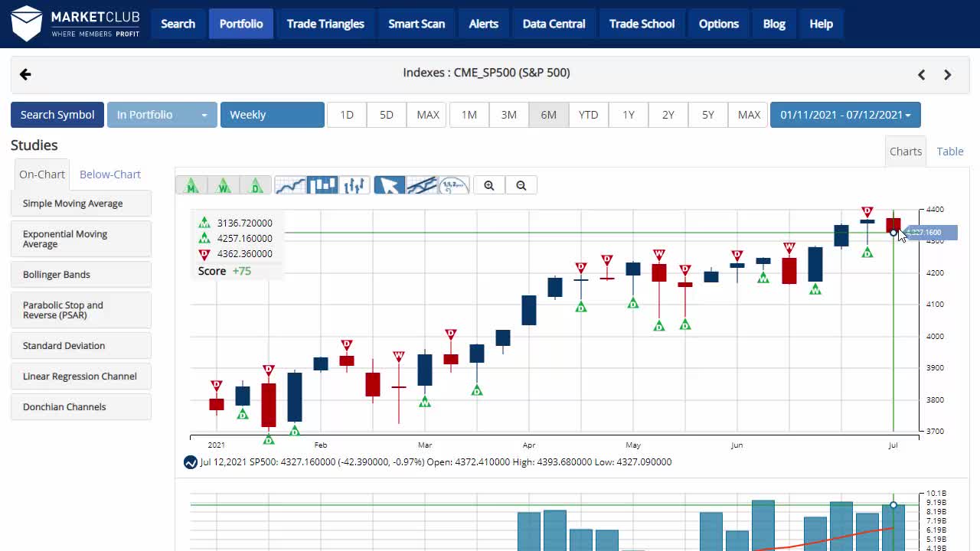Open the date range dropdown 01/11/2021 - 07/12/2021

[x=845, y=115]
